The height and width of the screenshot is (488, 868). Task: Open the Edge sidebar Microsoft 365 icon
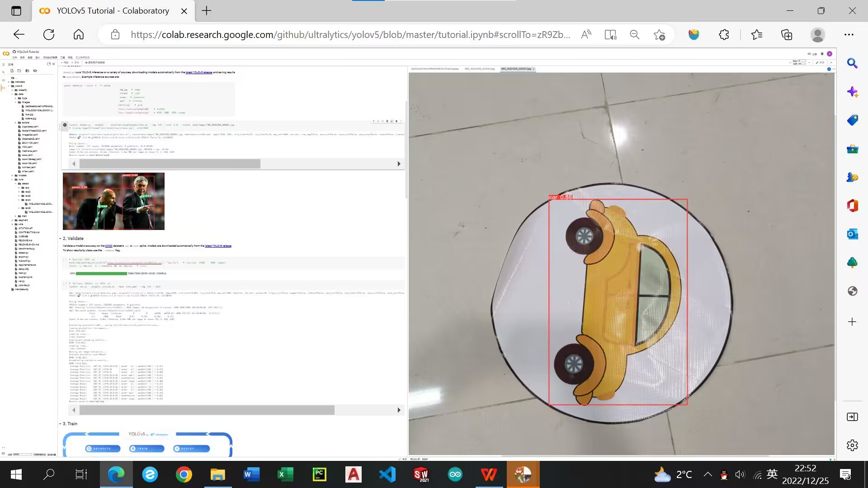click(x=852, y=206)
